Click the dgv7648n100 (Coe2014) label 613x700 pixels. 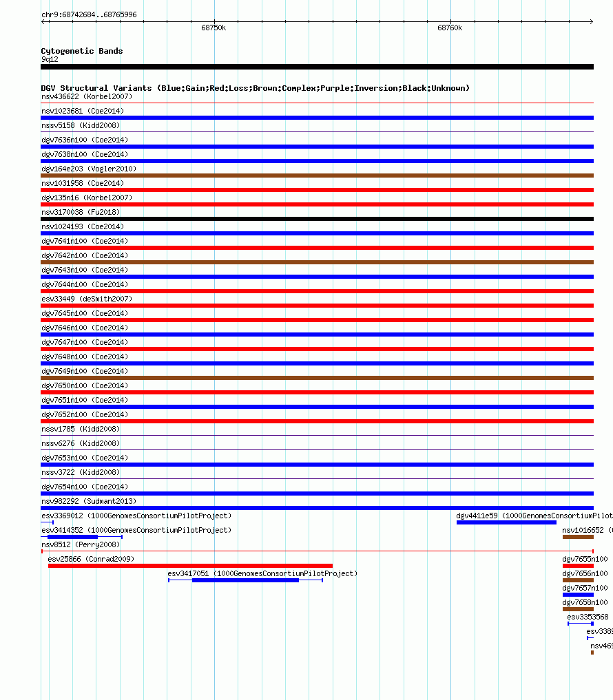[x=85, y=357]
